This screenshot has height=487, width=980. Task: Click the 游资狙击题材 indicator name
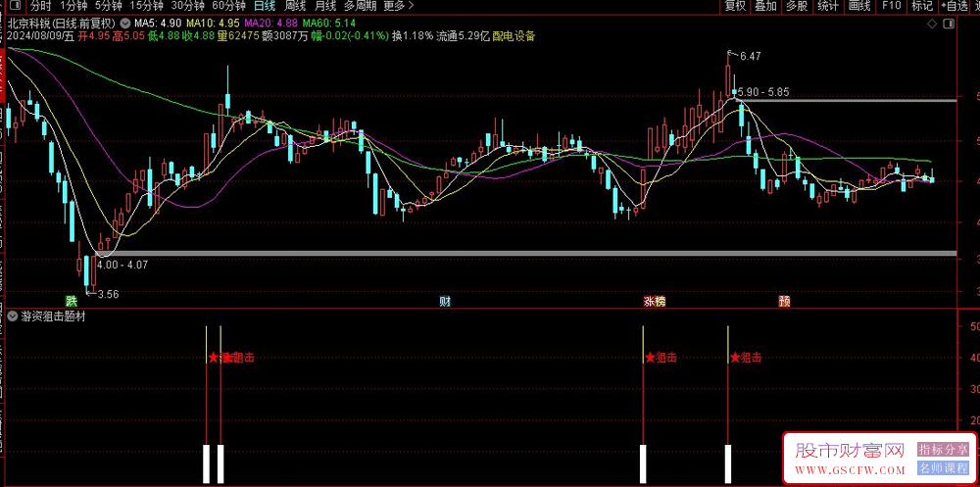53,317
